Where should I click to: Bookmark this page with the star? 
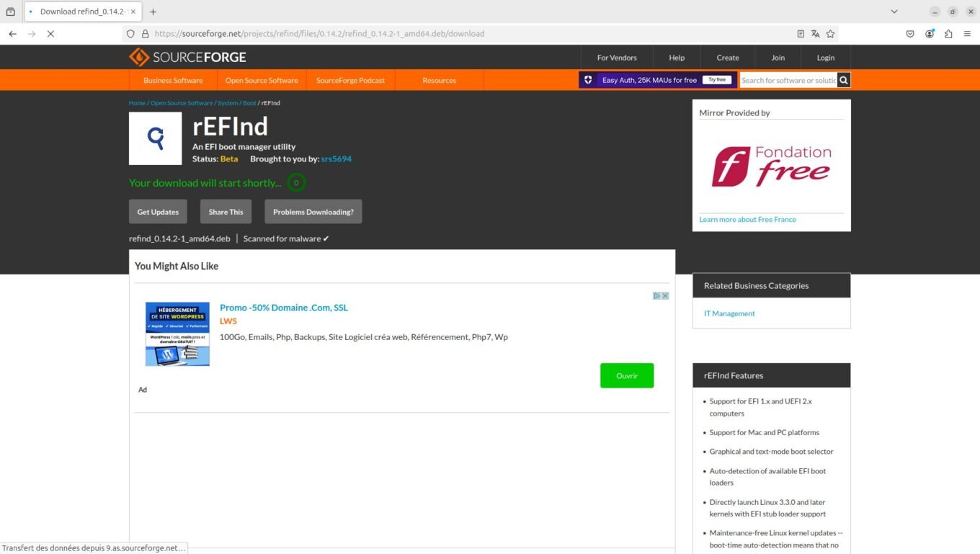(830, 34)
